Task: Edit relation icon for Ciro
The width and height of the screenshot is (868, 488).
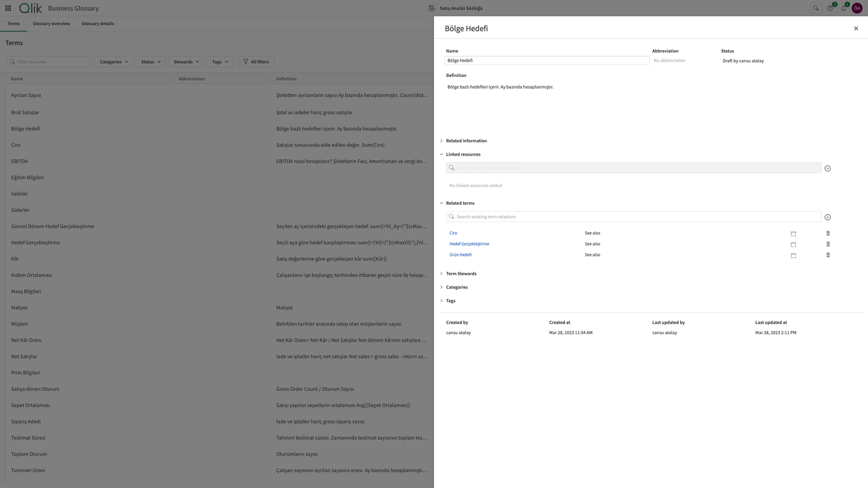Action: point(793,233)
